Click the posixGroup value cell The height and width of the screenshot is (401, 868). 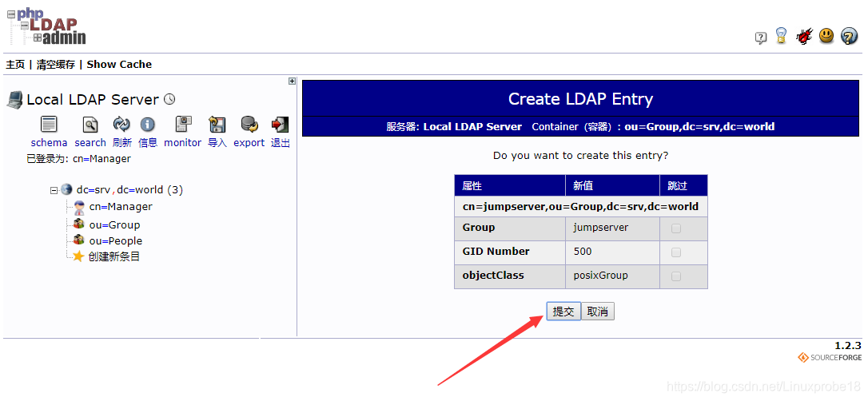click(x=612, y=276)
